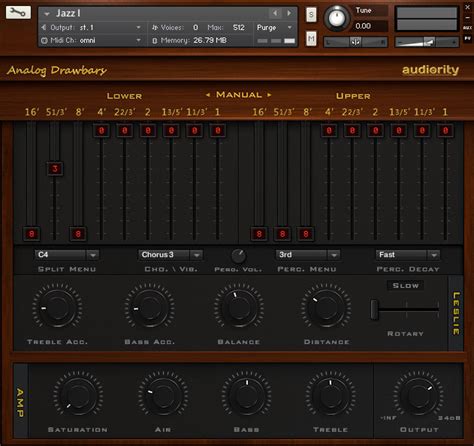Image resolution: width=474 pixels, height=446 pixels.
Task: Click the Rotary speed slider handle
Action: (x=374, y=309)
